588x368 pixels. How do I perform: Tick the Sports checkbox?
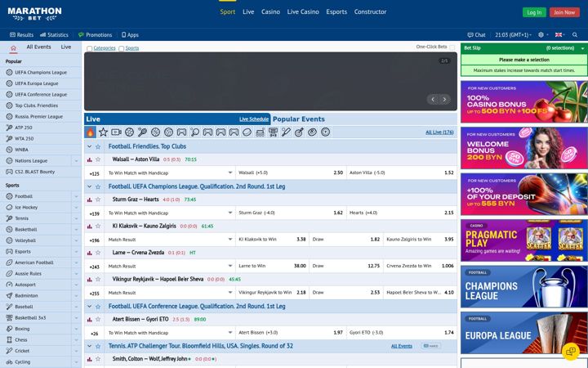click(121, 48)
